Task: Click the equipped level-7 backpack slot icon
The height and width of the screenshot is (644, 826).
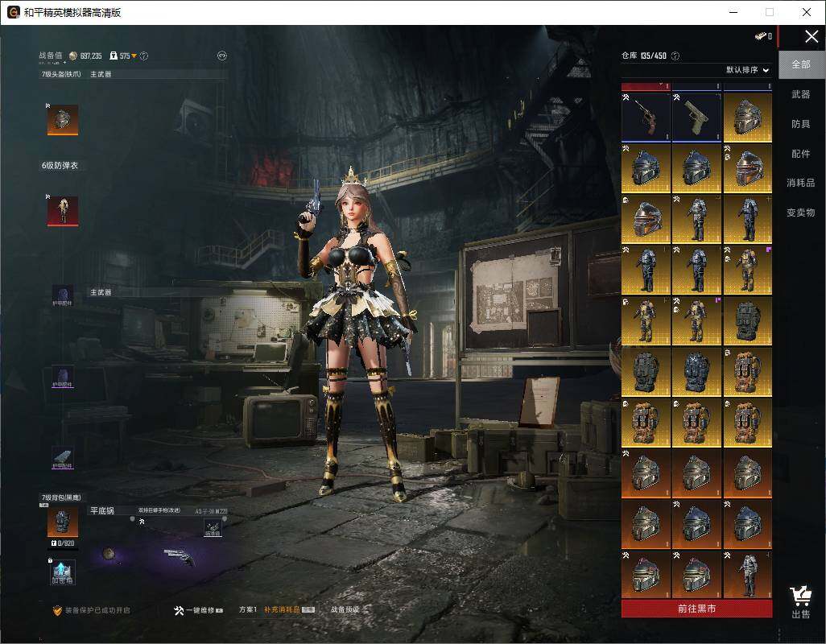Action: tap(63, 522)
